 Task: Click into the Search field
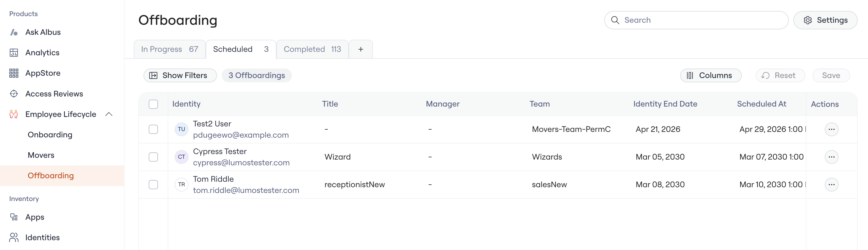(696, 20)
